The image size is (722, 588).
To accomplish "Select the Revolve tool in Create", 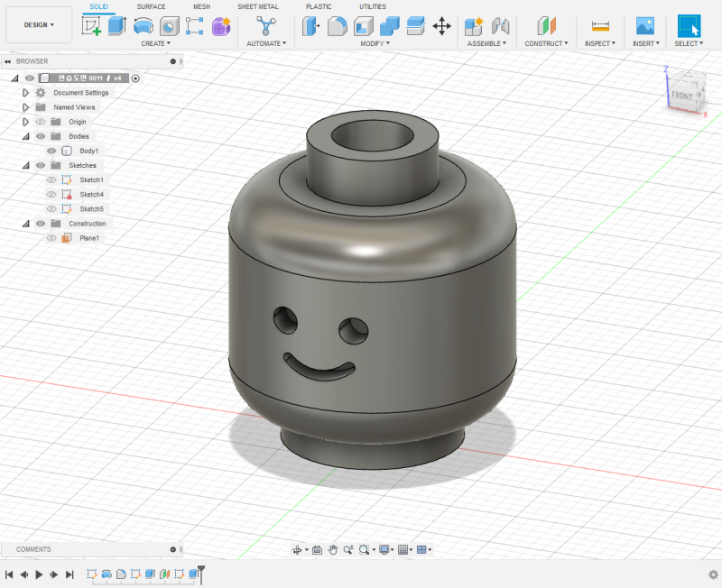I will [x=143, y=25].
